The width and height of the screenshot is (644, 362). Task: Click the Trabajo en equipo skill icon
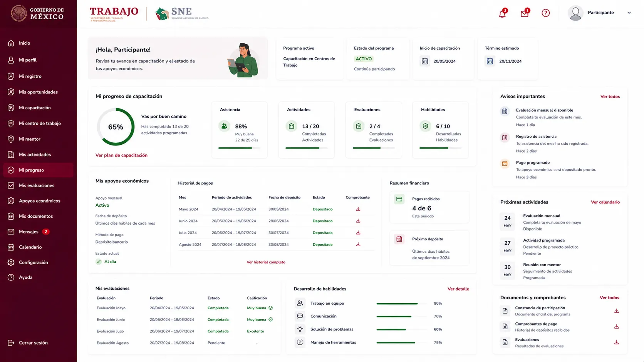point(300,303)
